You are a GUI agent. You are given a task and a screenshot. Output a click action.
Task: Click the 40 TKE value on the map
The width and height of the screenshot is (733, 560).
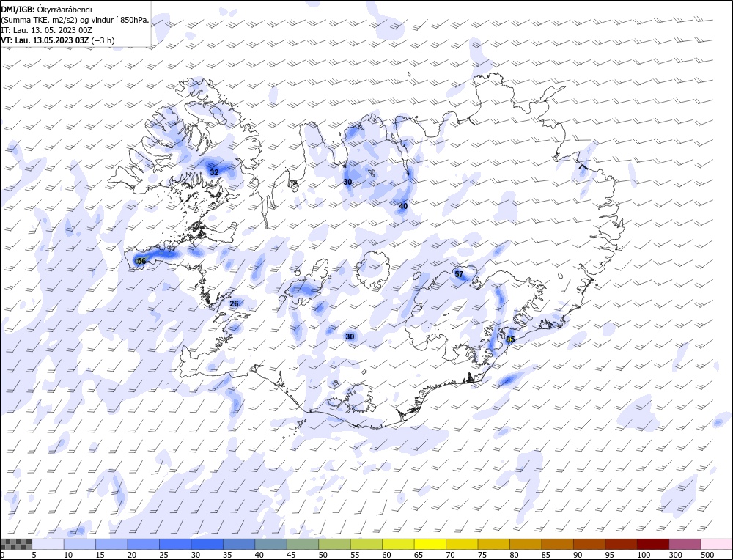(x=403, y=206)
